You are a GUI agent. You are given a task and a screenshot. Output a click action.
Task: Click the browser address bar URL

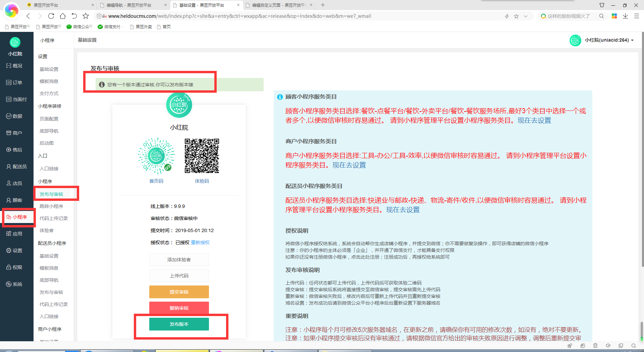click(x=239, y=16)
